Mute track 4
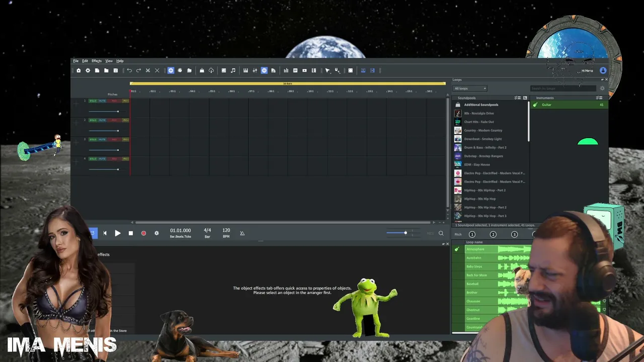 pos(102,159)
